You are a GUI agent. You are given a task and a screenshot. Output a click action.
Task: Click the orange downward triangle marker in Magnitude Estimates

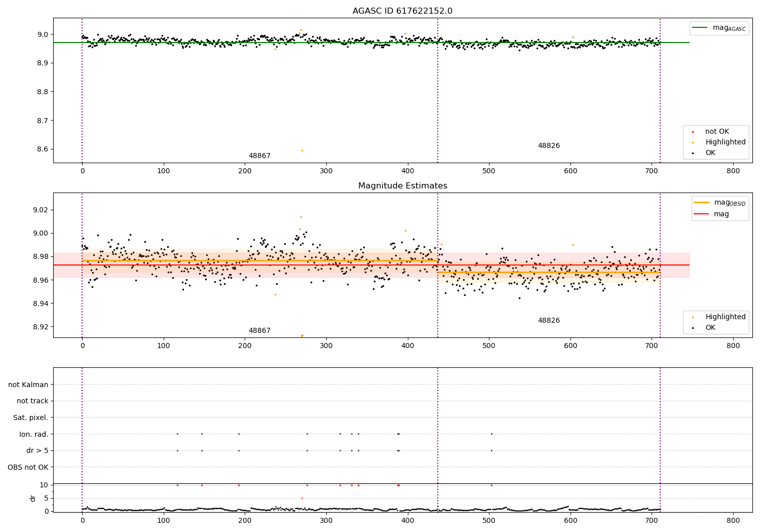(302, 336)
